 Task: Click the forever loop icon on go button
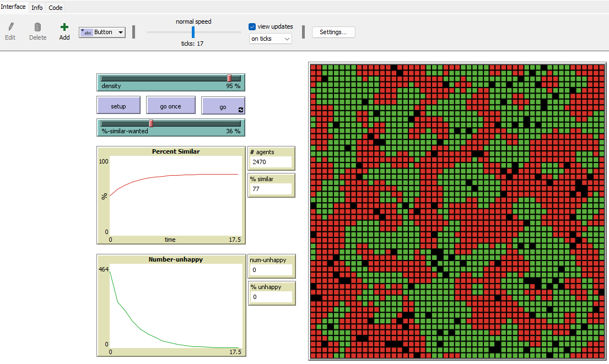coord(241,110)
